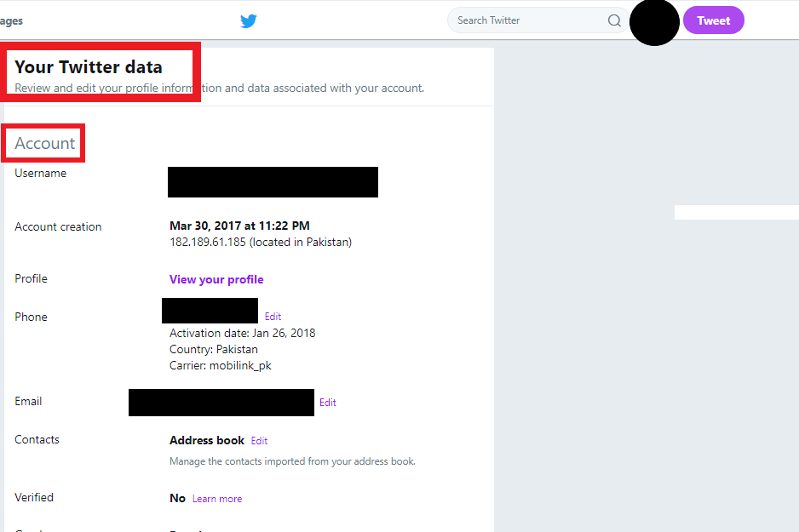Click the Twitter bird logo
This screenshot has height=532, width=799.
point(249,21)
